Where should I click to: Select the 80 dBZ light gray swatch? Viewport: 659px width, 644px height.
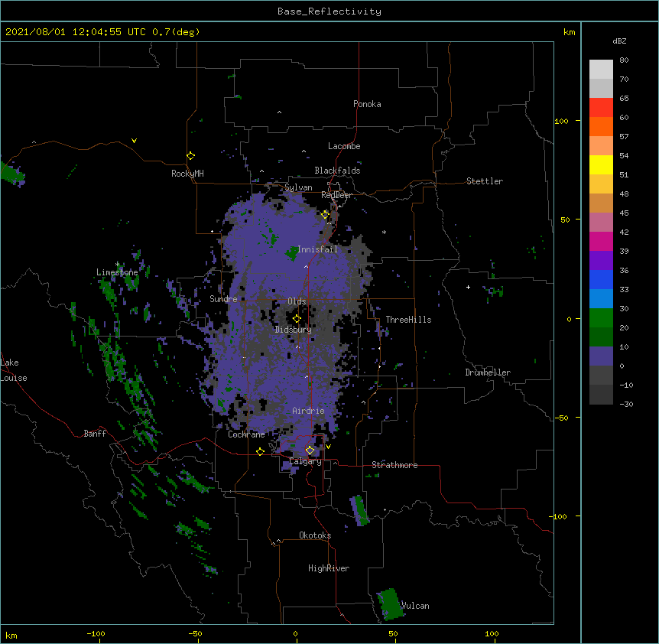[601, 70]
